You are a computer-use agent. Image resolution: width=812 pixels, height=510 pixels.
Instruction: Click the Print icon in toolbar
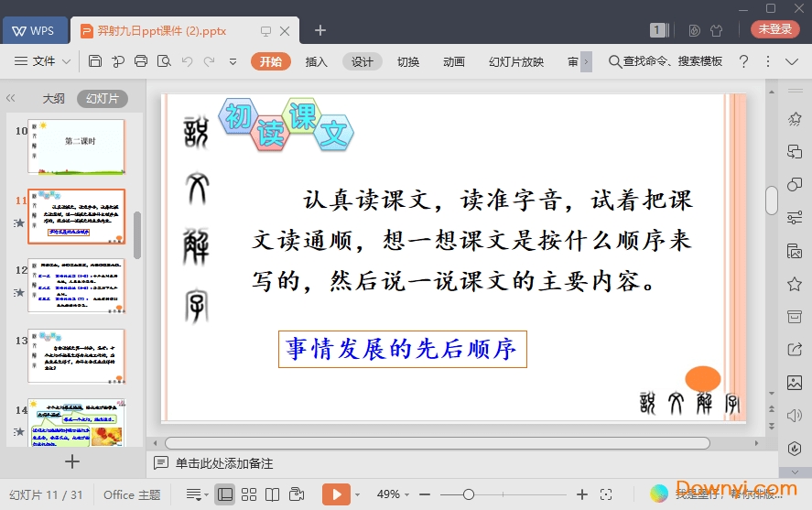[x=141, y=61]
